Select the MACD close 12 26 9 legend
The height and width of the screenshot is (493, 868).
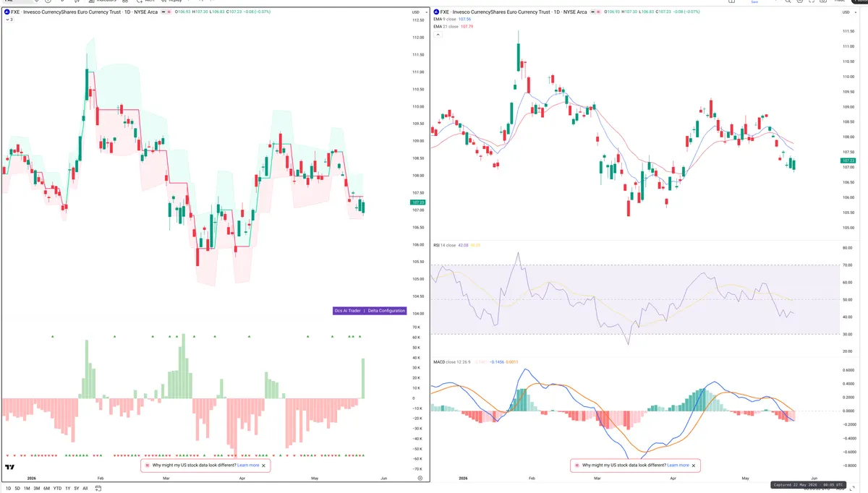452,361
